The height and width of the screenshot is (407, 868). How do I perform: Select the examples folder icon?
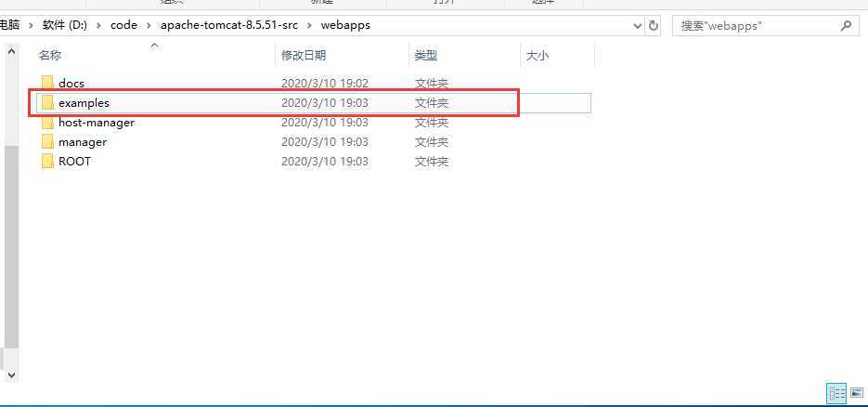pos(48,103)
